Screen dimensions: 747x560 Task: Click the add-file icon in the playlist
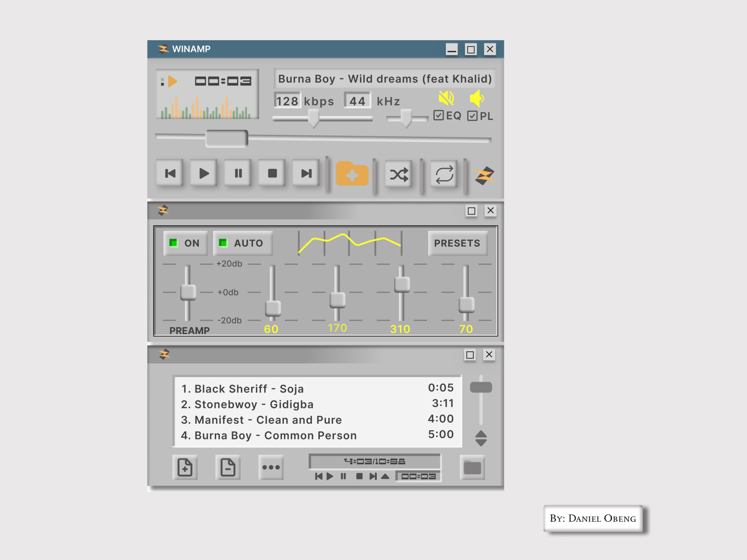pyautogui.click(x=185, y=467)
